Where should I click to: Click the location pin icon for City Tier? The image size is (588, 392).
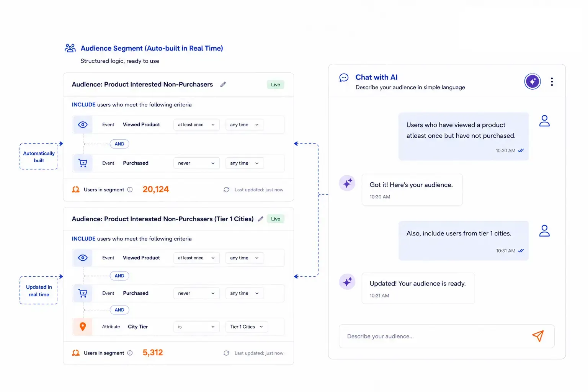click(x=83, y=327)
